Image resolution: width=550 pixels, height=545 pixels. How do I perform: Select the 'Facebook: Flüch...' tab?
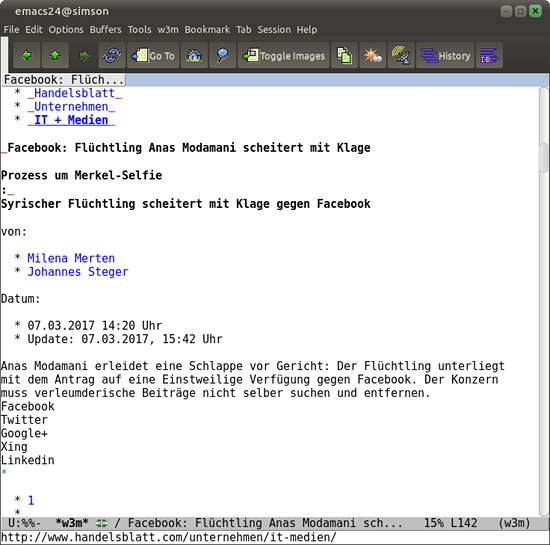[x=63, y=80]
